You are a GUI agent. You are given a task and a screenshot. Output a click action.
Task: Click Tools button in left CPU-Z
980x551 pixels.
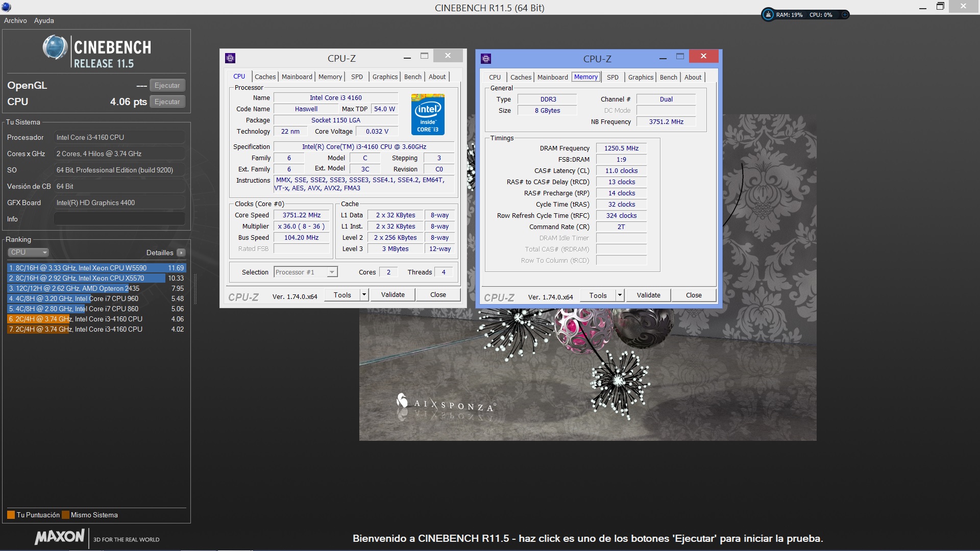(342, 295)
